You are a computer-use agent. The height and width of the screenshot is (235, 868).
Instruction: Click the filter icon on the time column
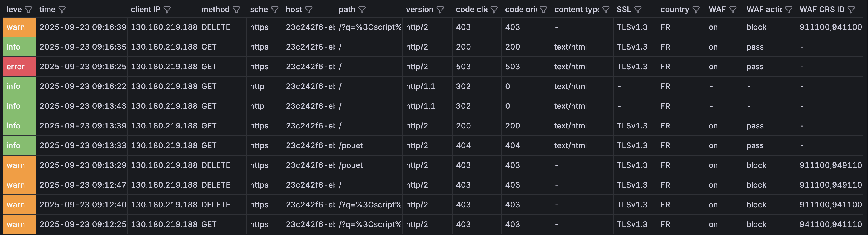click(62, 10)
